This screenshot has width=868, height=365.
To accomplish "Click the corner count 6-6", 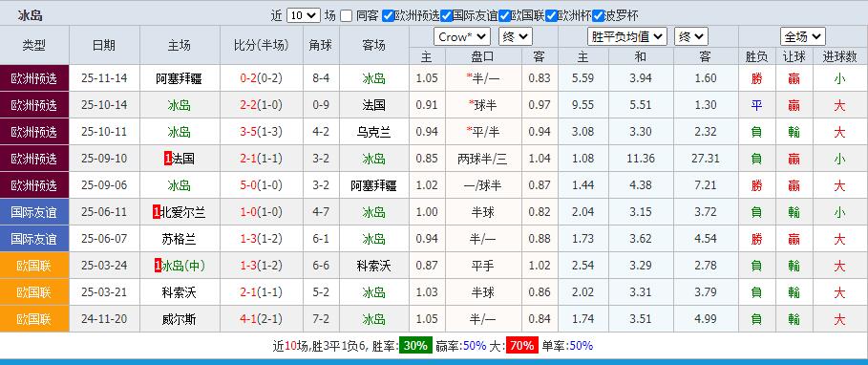I will (x=321, y=266).
